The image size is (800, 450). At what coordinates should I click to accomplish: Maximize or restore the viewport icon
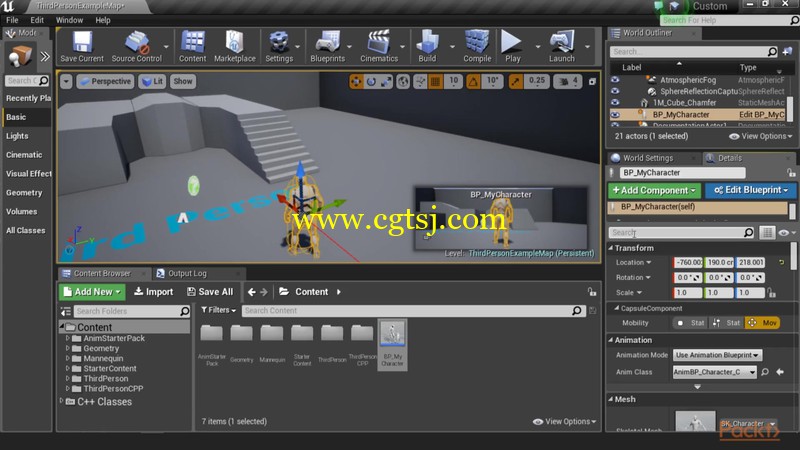coord(592,82)
